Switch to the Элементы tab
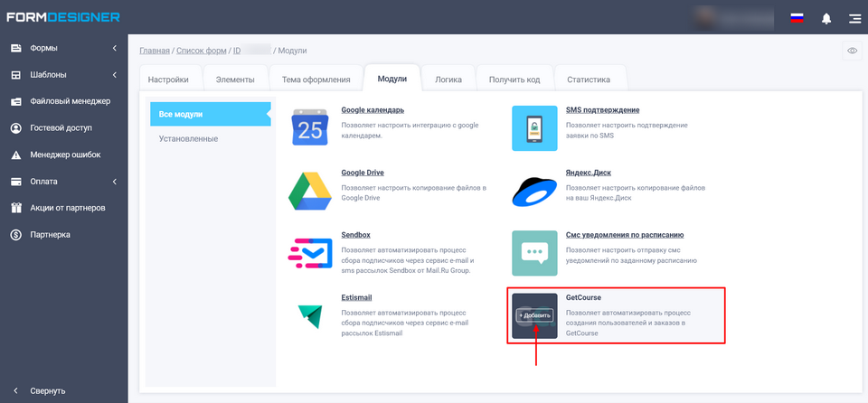Screen dimensions: 868x403 (x=235, y=80)
